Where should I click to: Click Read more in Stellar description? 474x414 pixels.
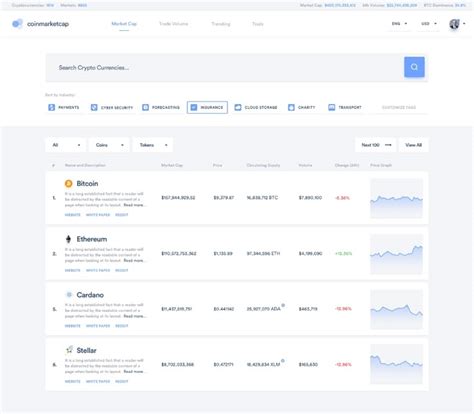click(134, 371)
